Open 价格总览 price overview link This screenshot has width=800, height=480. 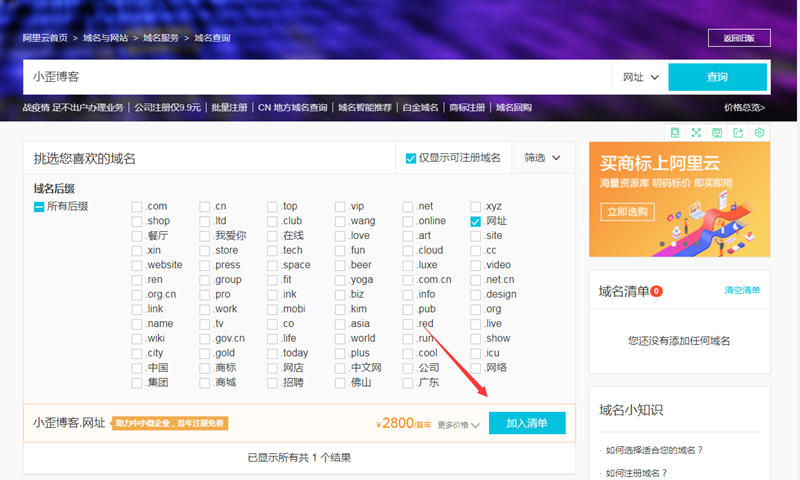[x=744, y=108]
